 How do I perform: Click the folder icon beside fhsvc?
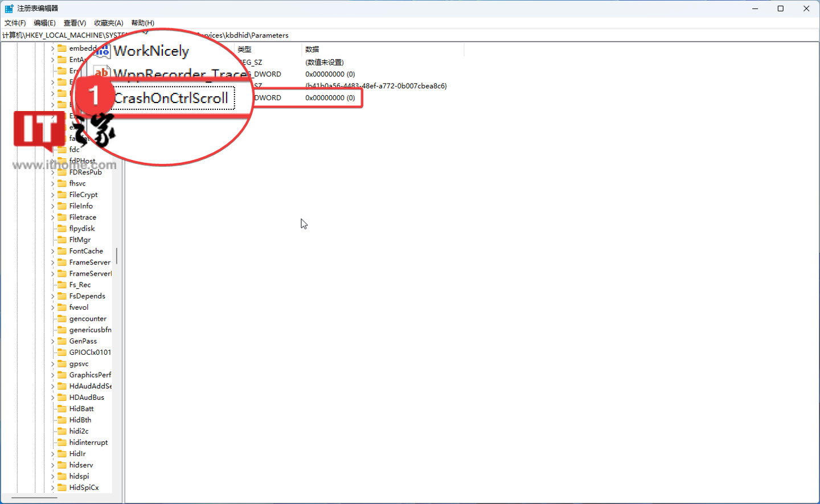pos(62,183)
